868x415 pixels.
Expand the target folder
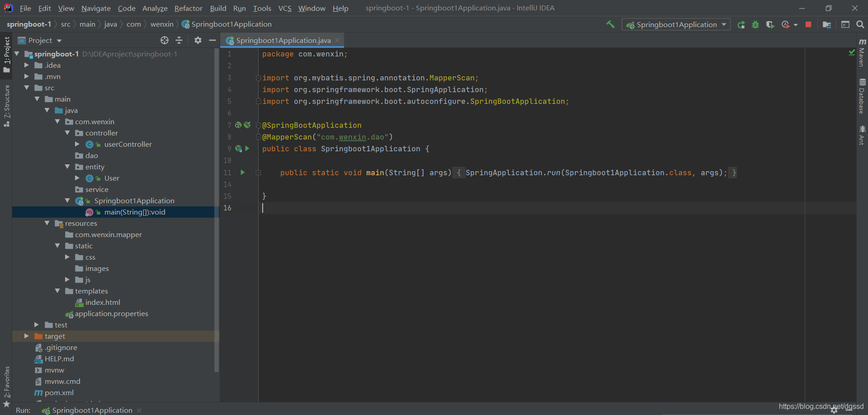coord(27,336)
